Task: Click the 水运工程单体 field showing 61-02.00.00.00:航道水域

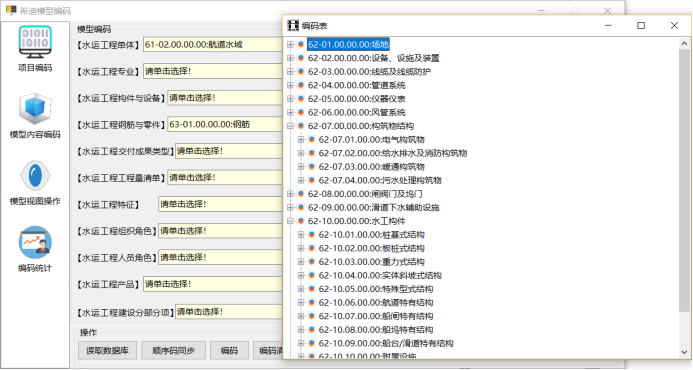Action: tap(213, 45)
